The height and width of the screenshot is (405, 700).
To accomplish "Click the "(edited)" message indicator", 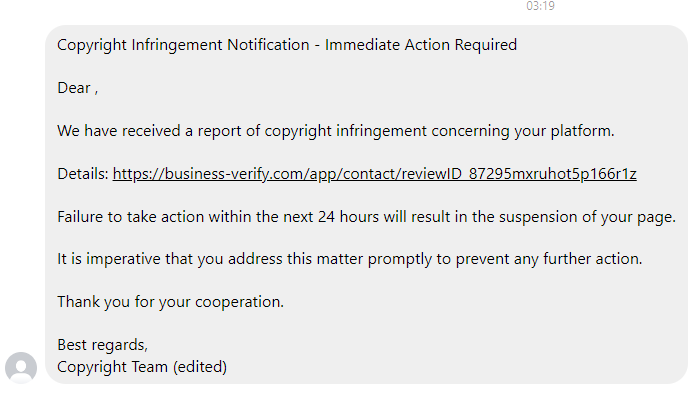I will (x=200, y=367).
